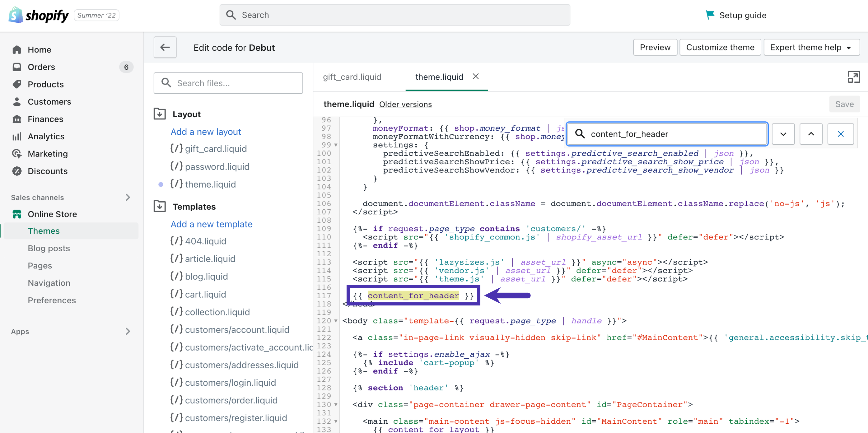Open Themes in the sidebar
Screen dimensions: 868x433
click(x=71, y=231)
